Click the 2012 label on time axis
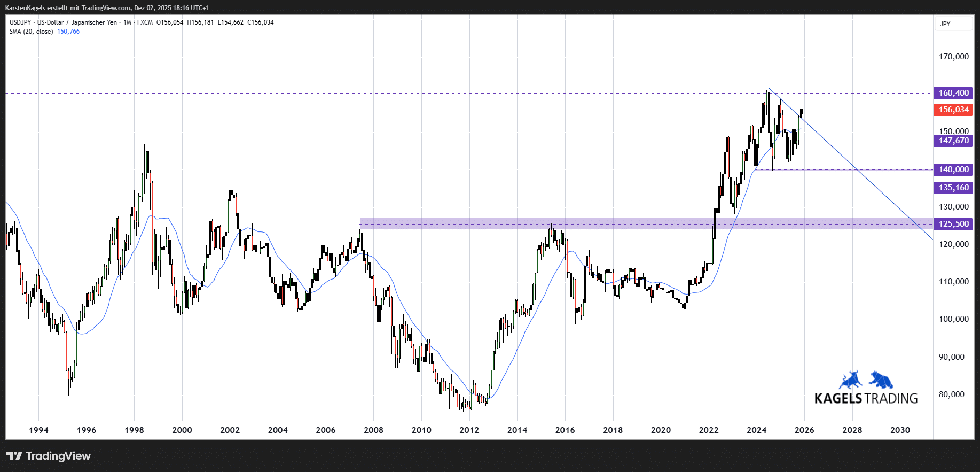980x472 pixels. click(469, 430)
